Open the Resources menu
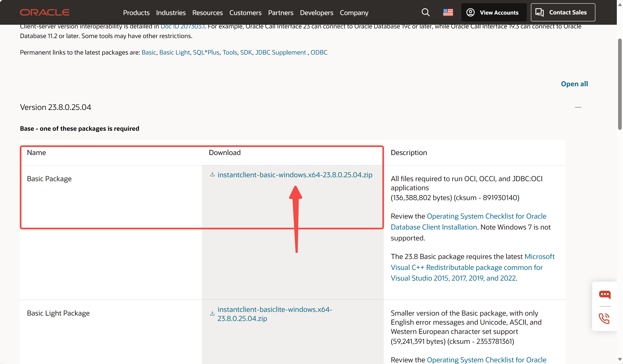The width and height of the screenshot is (623, 364). click(x=207, y=13)
